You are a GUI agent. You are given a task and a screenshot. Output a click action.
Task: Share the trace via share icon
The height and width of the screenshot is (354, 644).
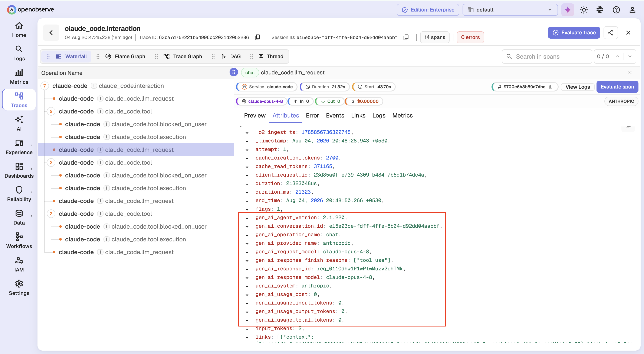(x=611, y=33)
